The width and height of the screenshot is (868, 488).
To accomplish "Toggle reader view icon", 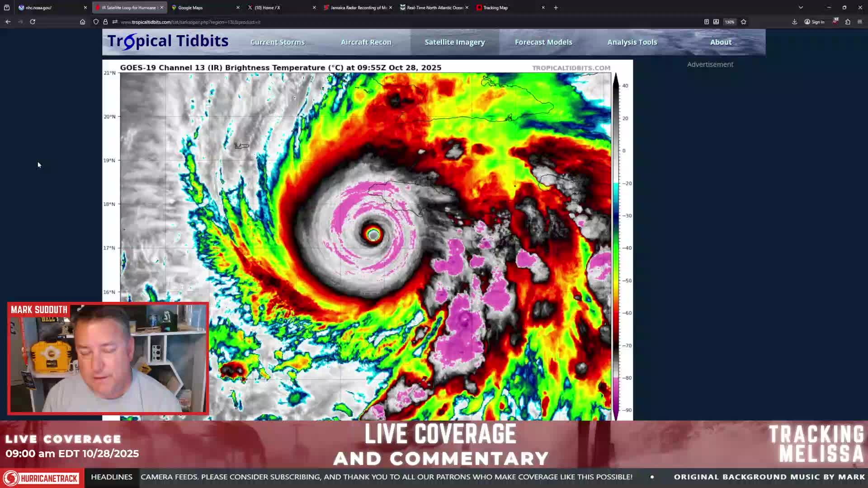I will 707,22.
